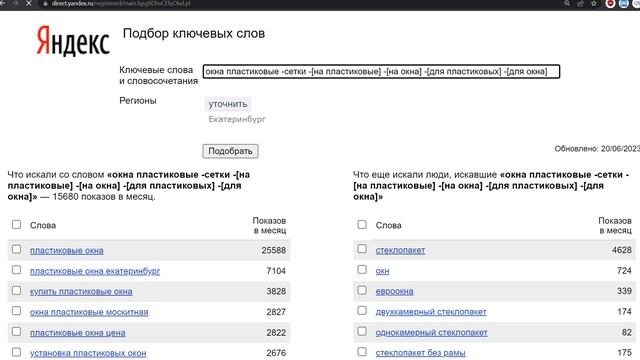Open the окна пластиковые москитная link
This screenshot has height=360, width=640.
pos(89,312)
